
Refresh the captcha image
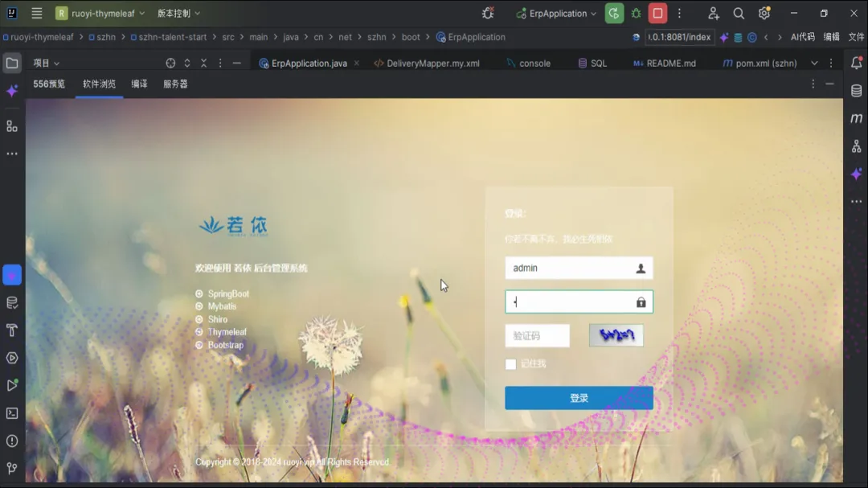click(616, 336)
